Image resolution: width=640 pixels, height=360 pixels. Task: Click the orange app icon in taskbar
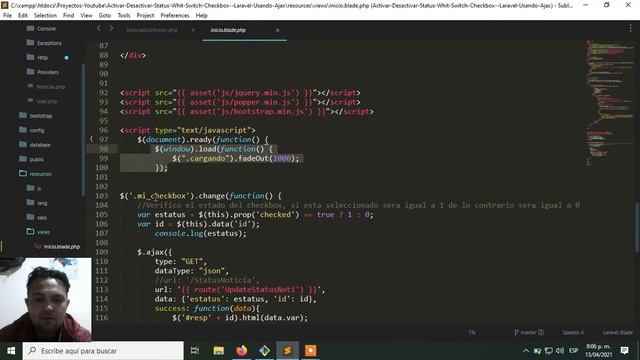[x=311, y=351]
